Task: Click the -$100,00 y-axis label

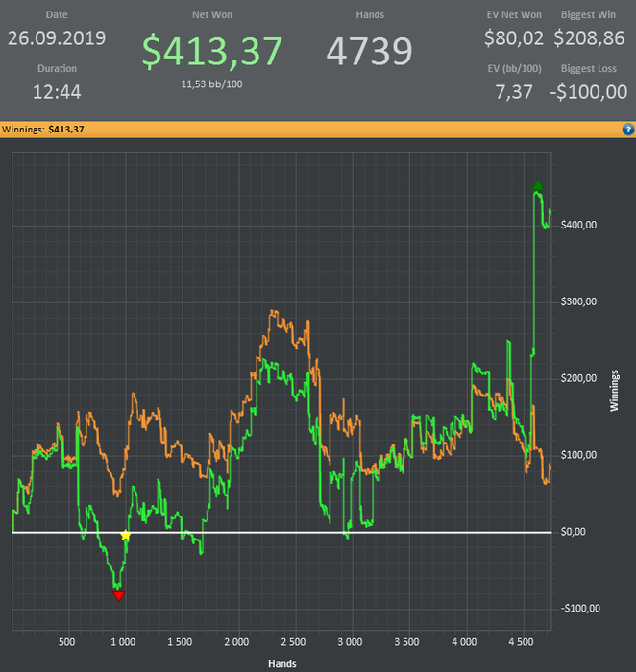Action: tap(580, 608)
